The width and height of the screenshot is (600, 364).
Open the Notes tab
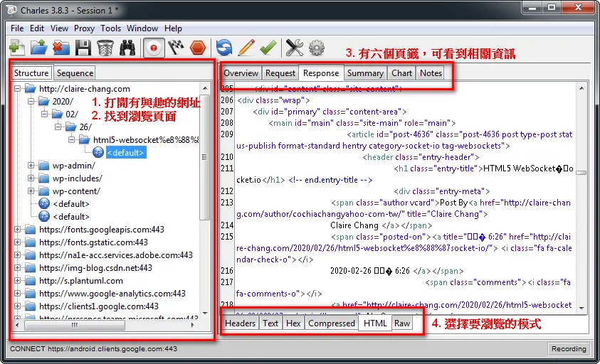pos(431,73)
